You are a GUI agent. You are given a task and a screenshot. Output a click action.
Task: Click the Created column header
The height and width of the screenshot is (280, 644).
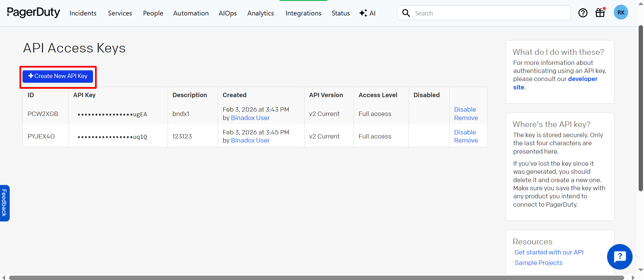(x=234, y=95)
